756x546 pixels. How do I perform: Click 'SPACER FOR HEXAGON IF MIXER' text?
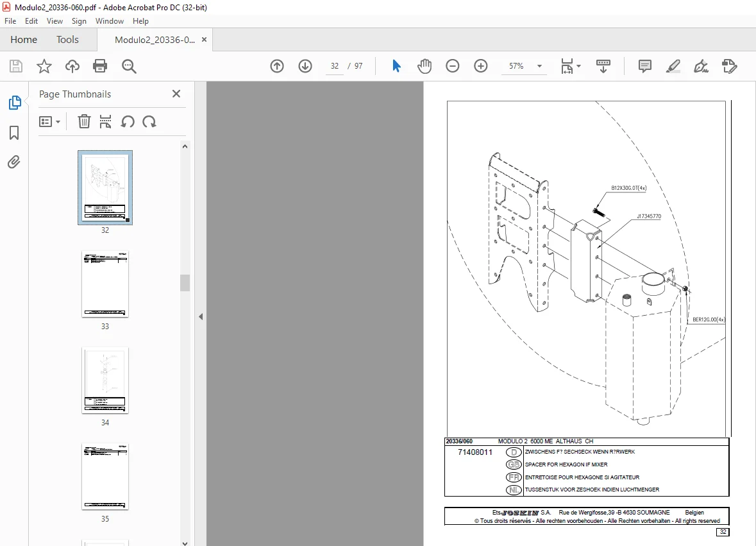point(566,465)
